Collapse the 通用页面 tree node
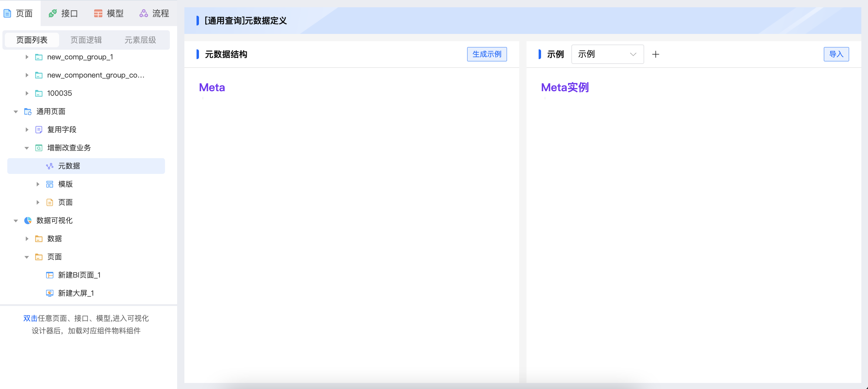 16,112
